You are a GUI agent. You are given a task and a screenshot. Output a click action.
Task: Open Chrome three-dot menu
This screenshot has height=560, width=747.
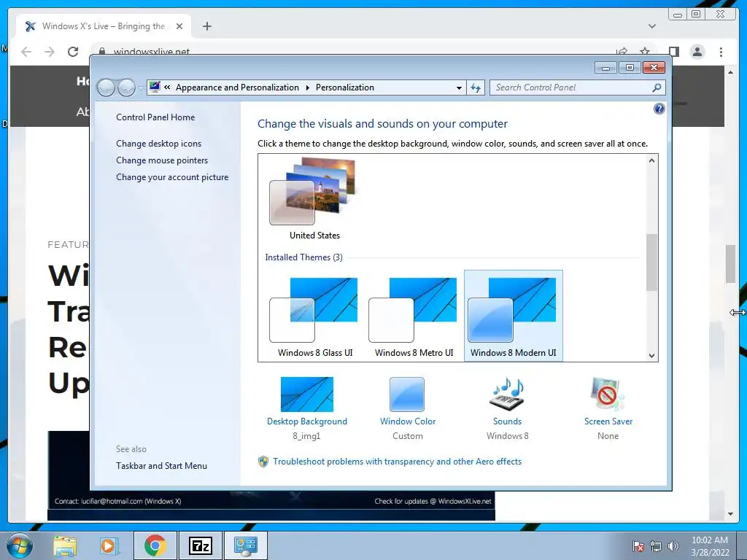[721, 52]
